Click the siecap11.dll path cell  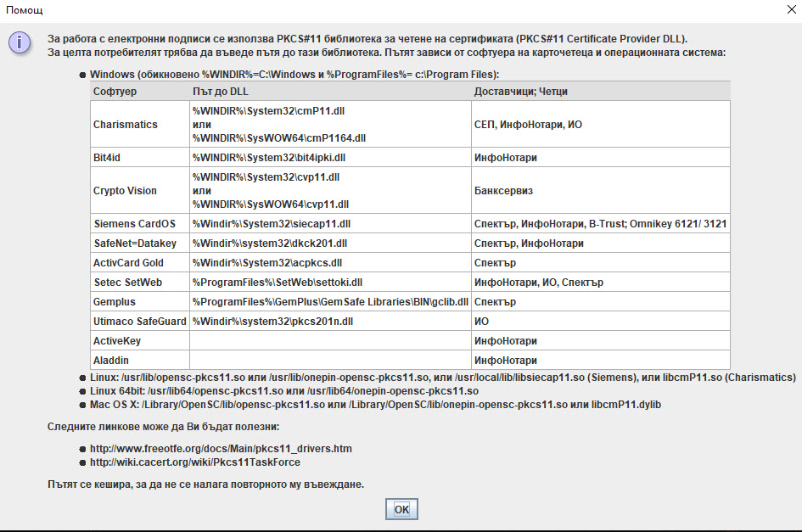330,223
